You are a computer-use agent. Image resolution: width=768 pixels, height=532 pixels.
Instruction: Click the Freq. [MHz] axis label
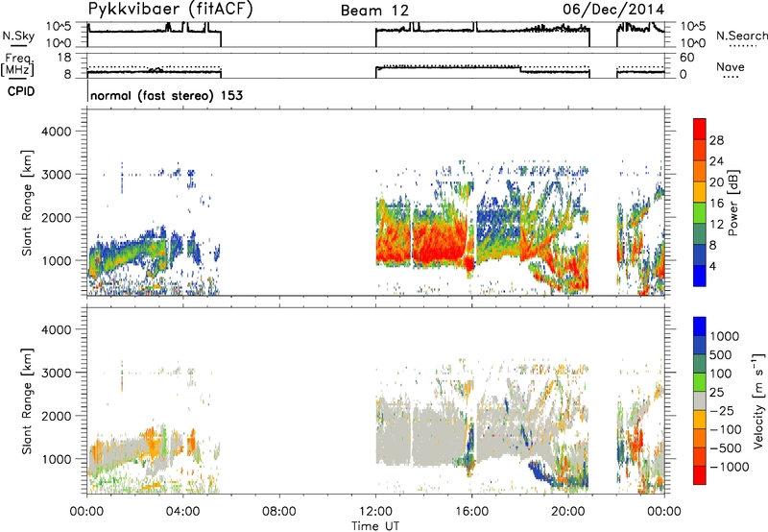click(x=17, y=64)
